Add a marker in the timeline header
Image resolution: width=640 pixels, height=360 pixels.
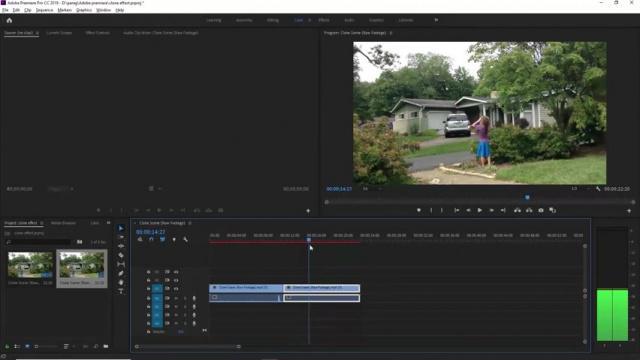pyautogui.click(x=174, y=240)
